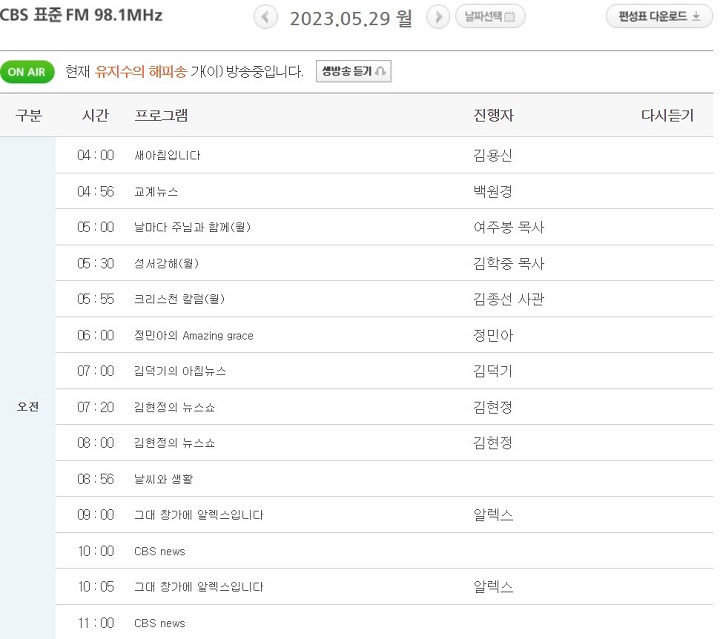Click host name 정민아
Screen dimensions: 720x639
493,336
